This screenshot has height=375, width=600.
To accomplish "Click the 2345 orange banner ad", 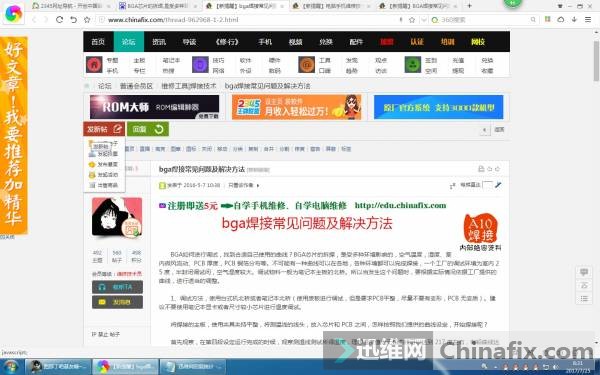I will 297,107.
